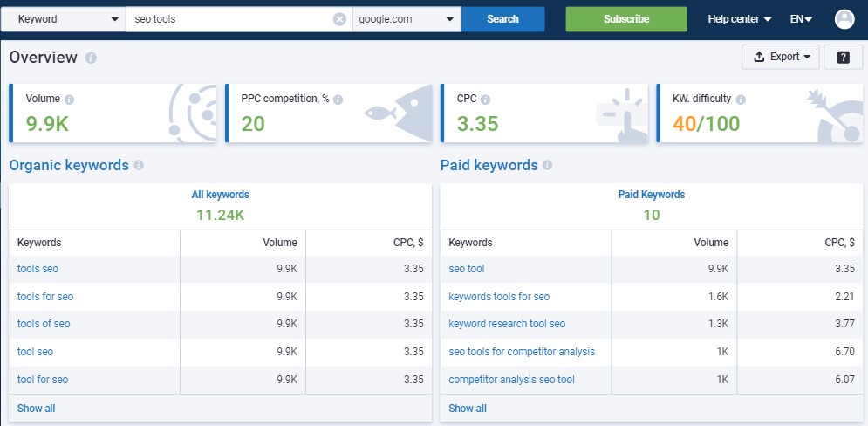Screen dimensions: 868x426
Task: Show info icon beside KW. difficulty
Action: (741, 100)
